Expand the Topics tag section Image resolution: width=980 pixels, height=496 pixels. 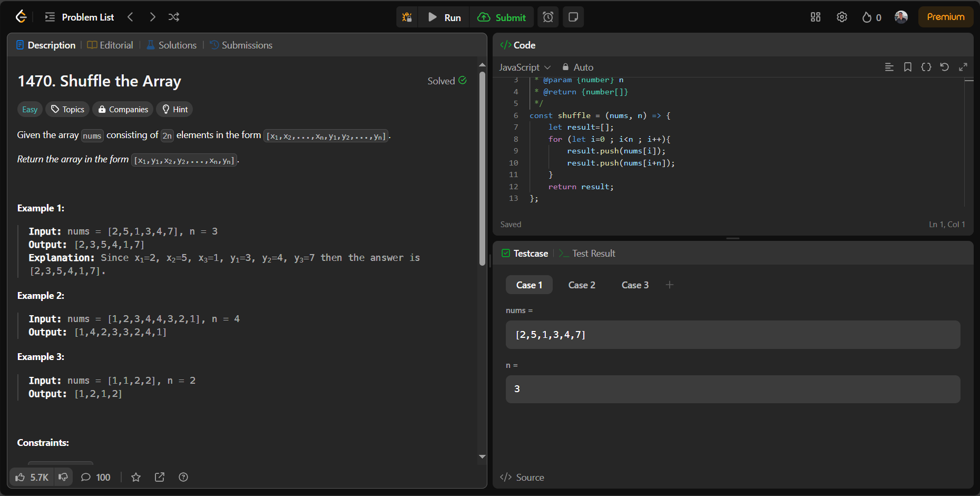click(x=68, y=109)
